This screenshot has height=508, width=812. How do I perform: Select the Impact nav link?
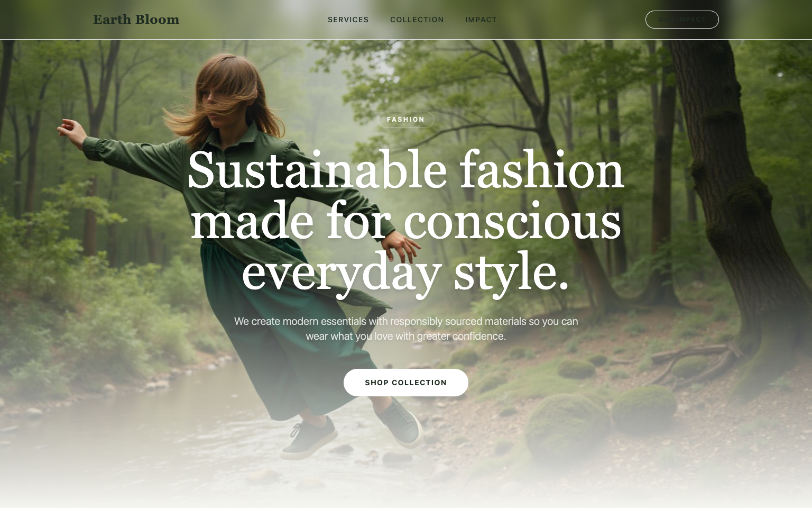[x=481, y=20]
